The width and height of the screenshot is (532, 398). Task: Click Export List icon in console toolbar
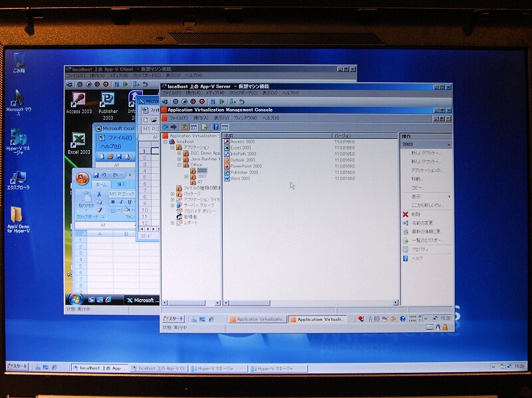(205, 127)
